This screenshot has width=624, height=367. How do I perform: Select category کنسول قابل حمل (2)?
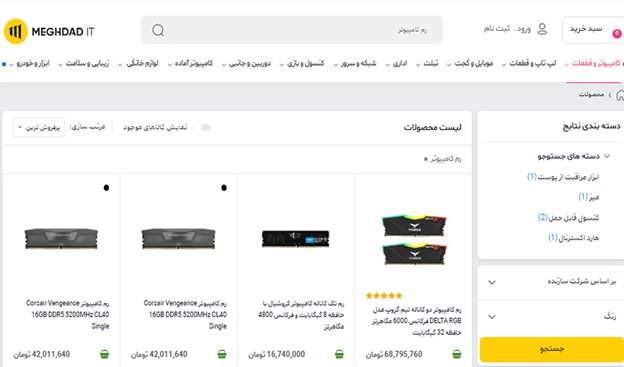(x=568, y=217)
